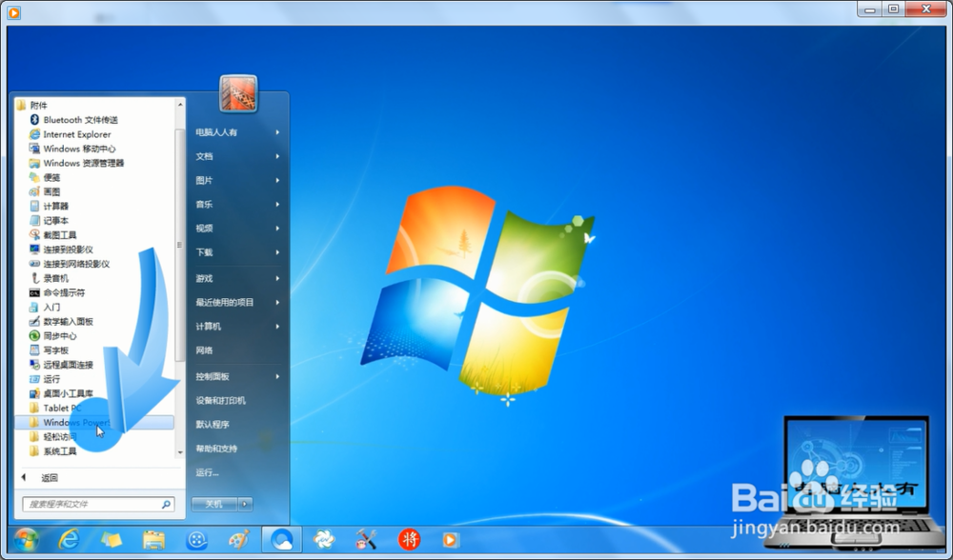Open the 画图 paint program entry
The width and height of the screenshot is (953, 560).
[x=45, y=192]
